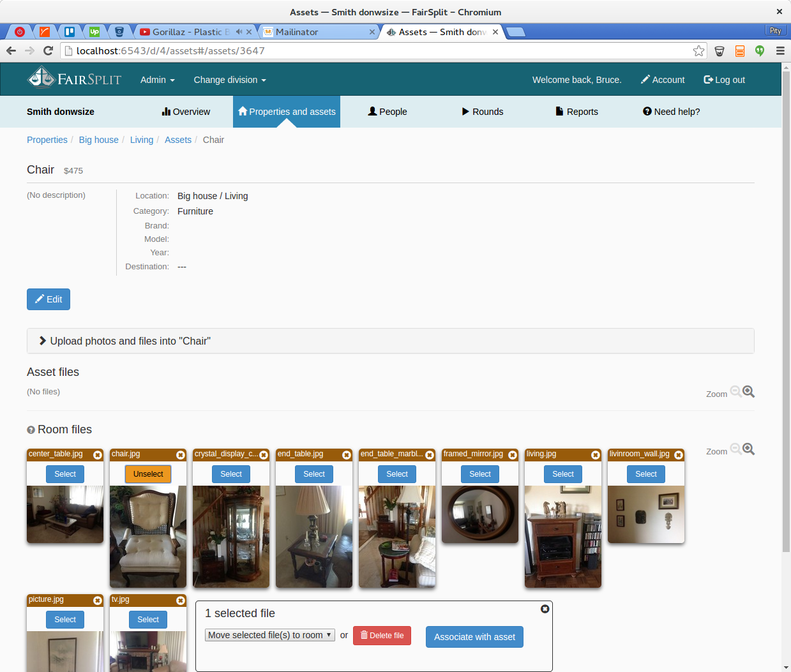Click the FairSplit logo

click(x=74, y=78)
